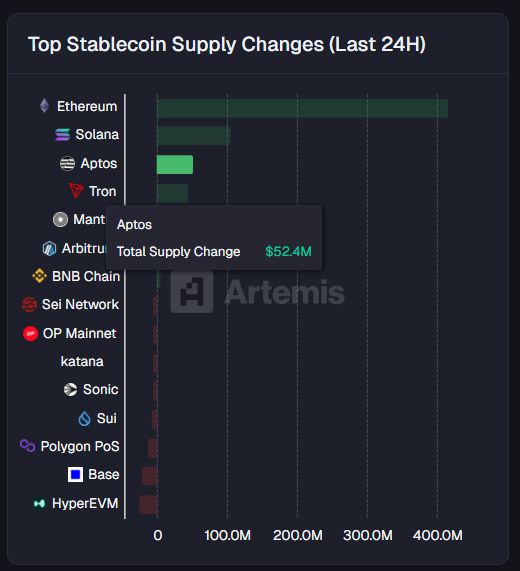Viewport: 520px width, 571px height.
Task: Select the red OP Mainnet circle icon
Action: coord(31,333)
